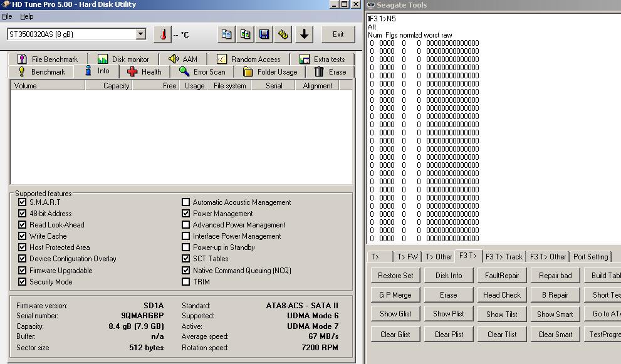
Task: Click the Disk Info button
Action: tap(449, 275)
